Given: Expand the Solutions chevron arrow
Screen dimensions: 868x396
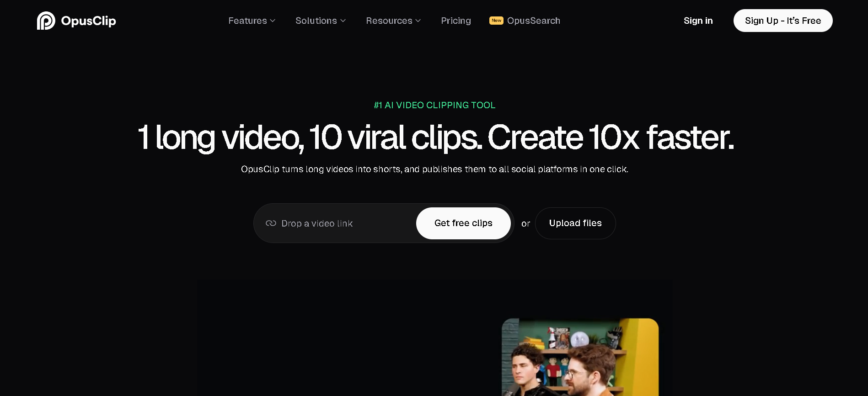Looking at the screenshot, I should pos(343,21).
